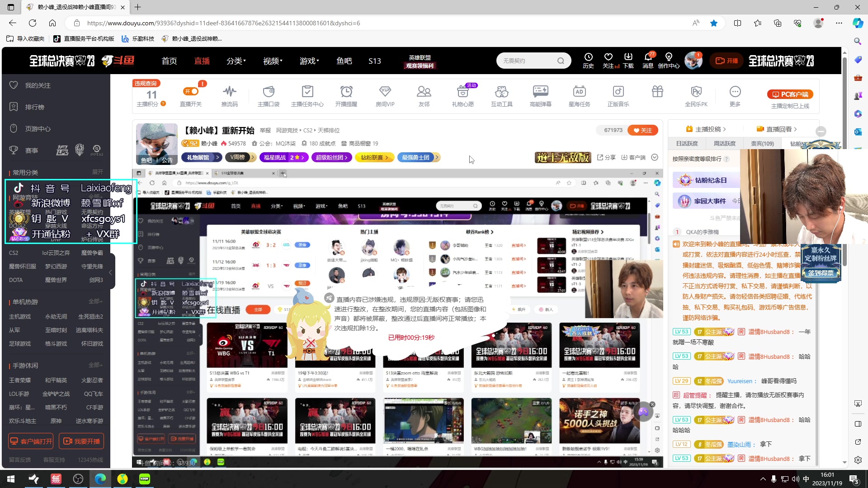The height and width of the screenshot is (488, 868).
Task: Open the 直播回看 link
Action: (776, 129)
